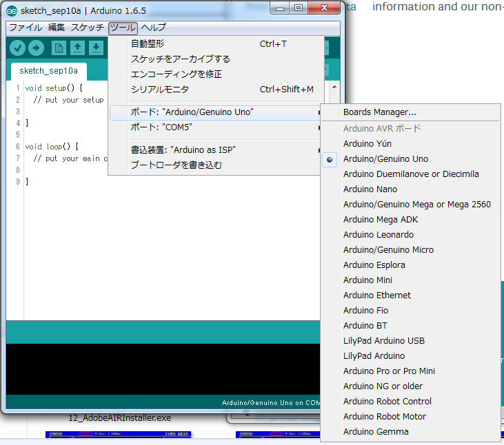Click the Verify checkmark toolbar icon

pyautogui.click(x=17, y=48)
